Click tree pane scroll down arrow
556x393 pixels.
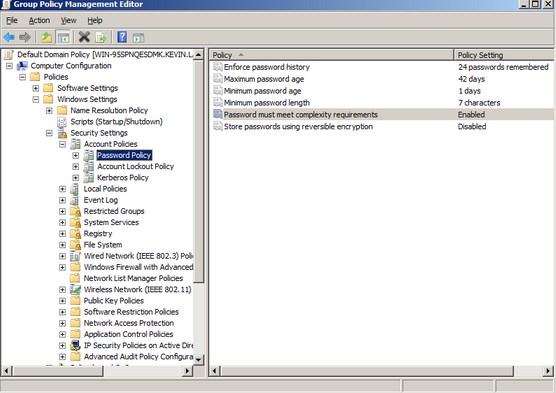click(x=199, y=360)
